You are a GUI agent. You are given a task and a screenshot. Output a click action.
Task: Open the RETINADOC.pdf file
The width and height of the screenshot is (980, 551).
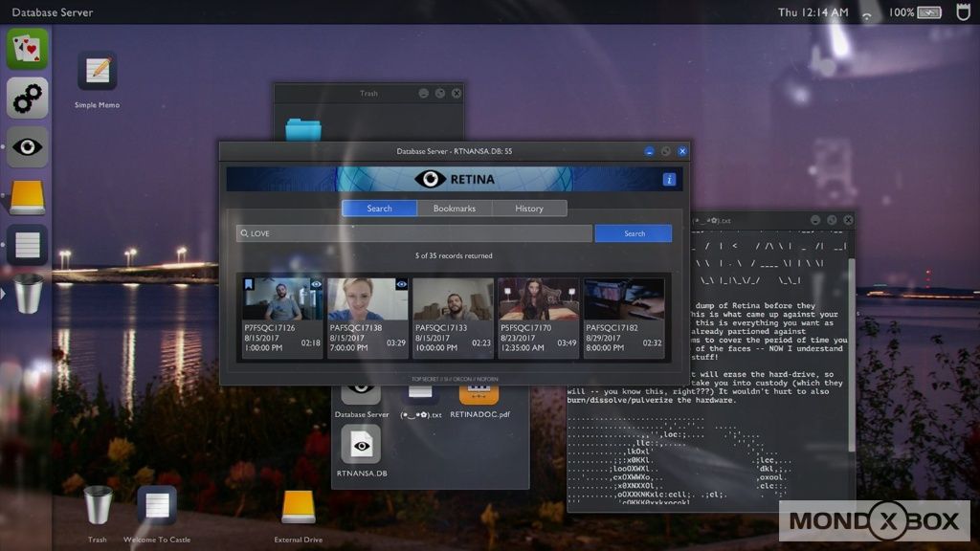[479, 392]
